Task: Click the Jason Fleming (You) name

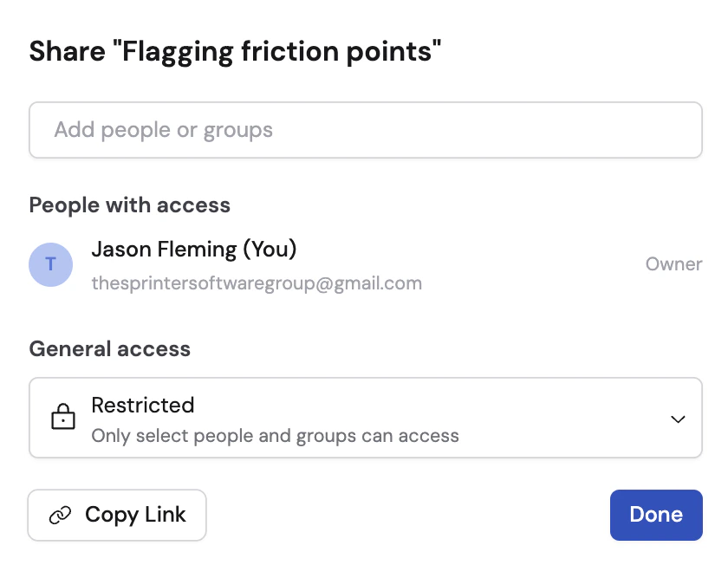Action: tap(193, 249)
